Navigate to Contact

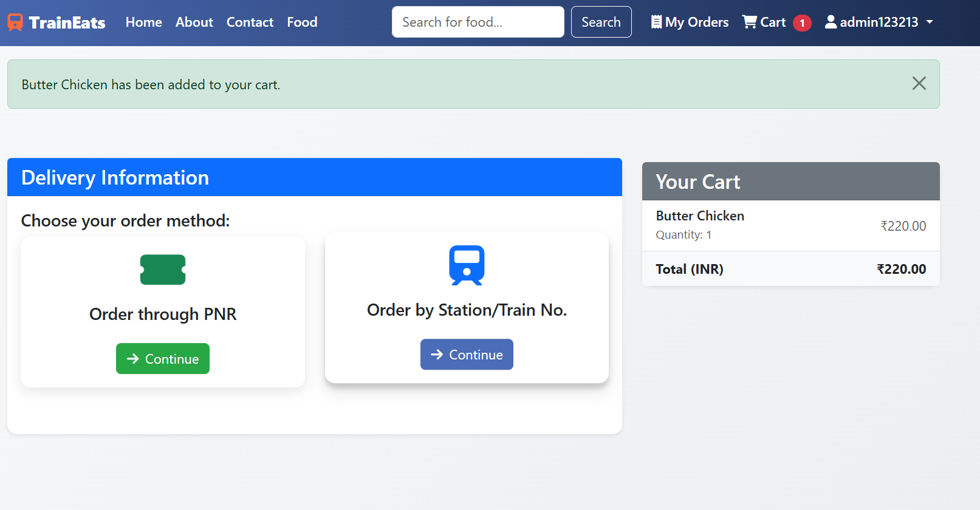click(x=250, y=22)
